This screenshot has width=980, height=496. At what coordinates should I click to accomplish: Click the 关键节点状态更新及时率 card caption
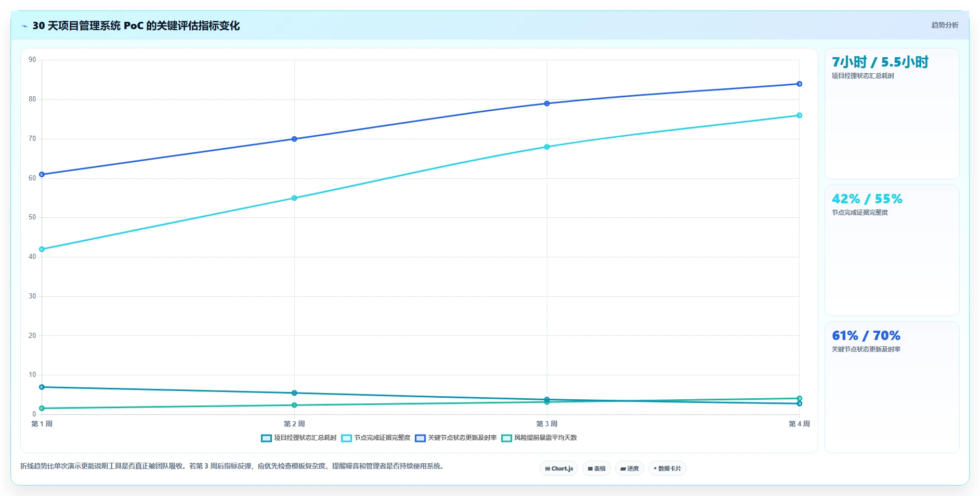pos(866,349)
